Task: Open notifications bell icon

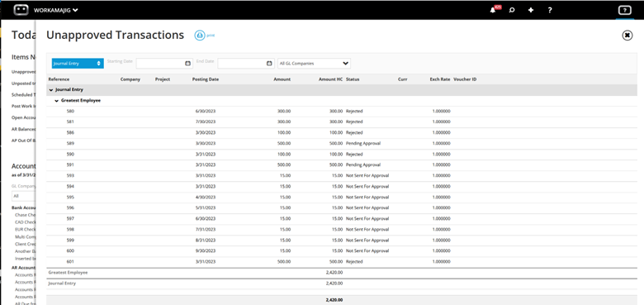Action: [493, 10]
